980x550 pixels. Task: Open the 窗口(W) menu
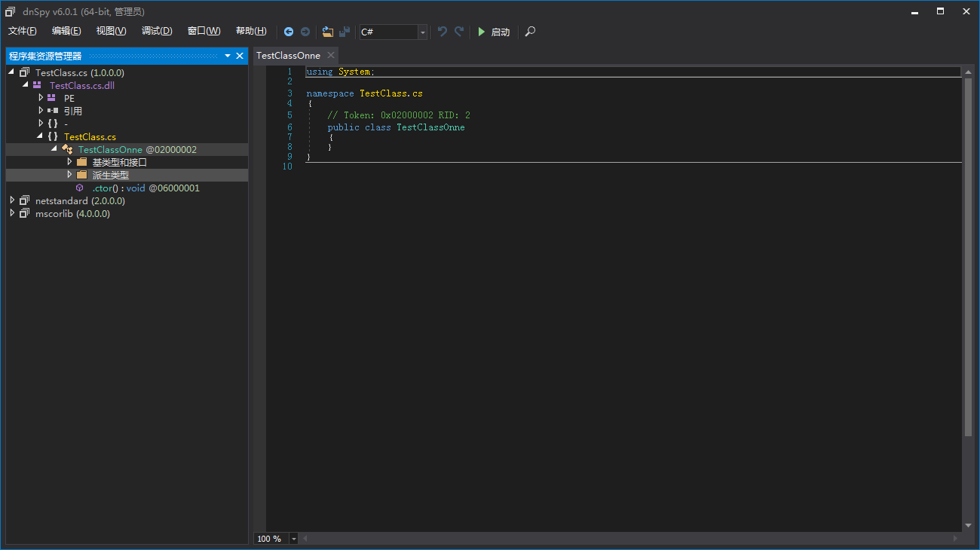(x=204, y=32)
